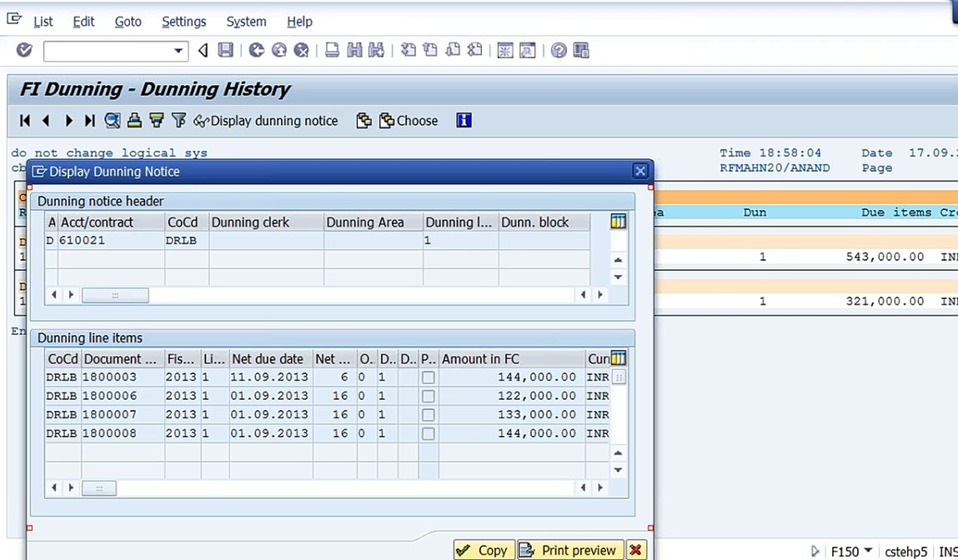Click the line items table vertical scroll down arrow

[x=619, y=470]
